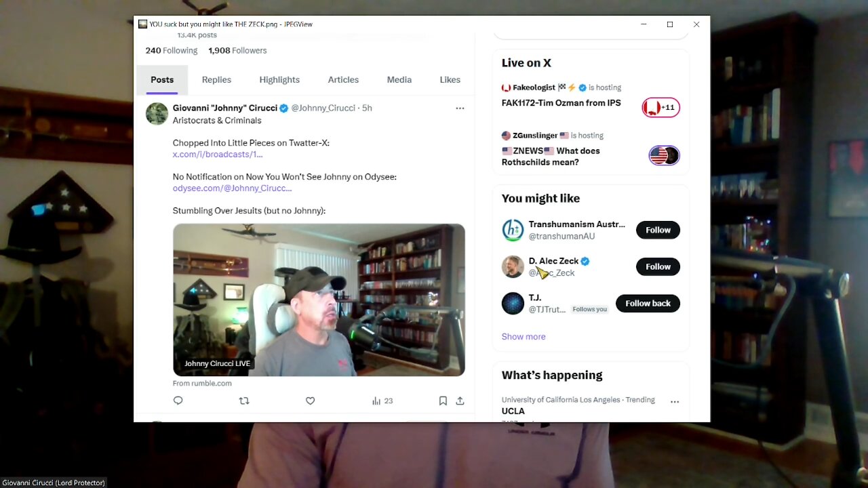The height and width of the screenshot is (488, 868).
Task: Follow D. Alec Zeck account
Action: (658, 266)
